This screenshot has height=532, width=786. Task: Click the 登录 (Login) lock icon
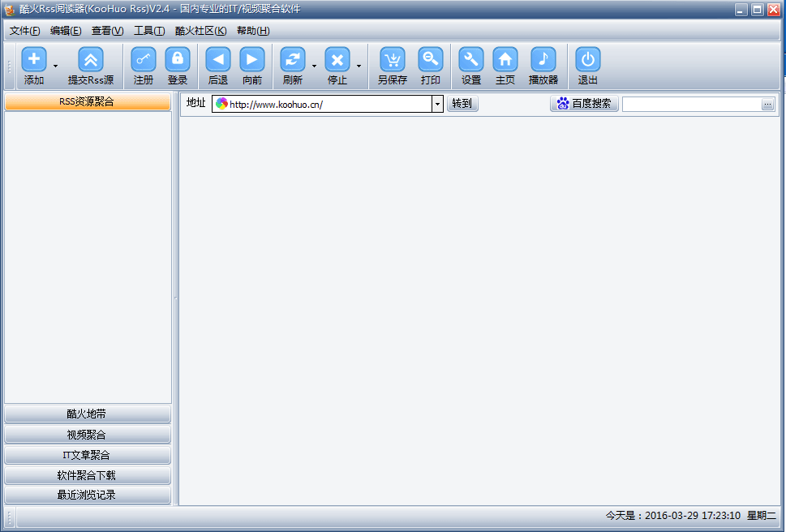pos(178,60)
